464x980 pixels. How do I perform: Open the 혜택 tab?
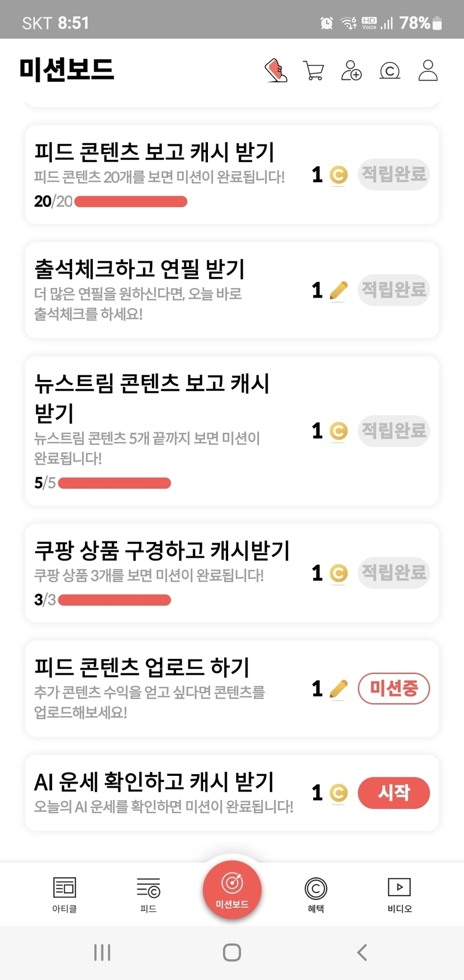316,894
